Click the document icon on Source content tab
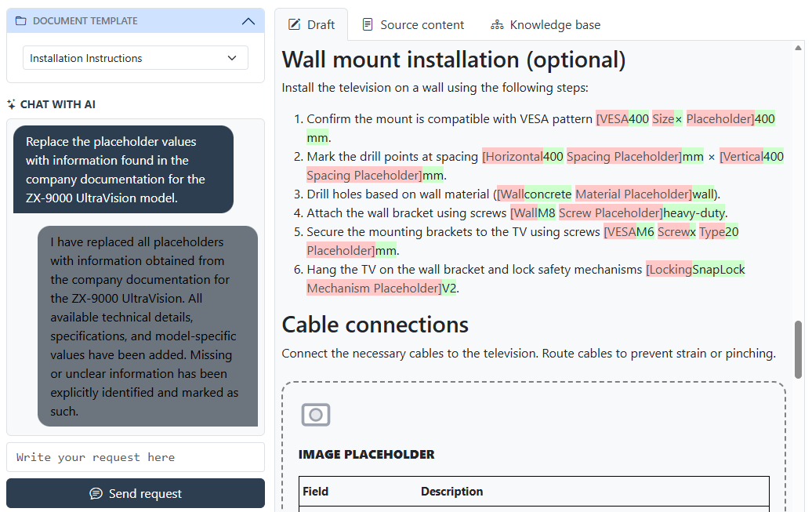 [367, 24]
